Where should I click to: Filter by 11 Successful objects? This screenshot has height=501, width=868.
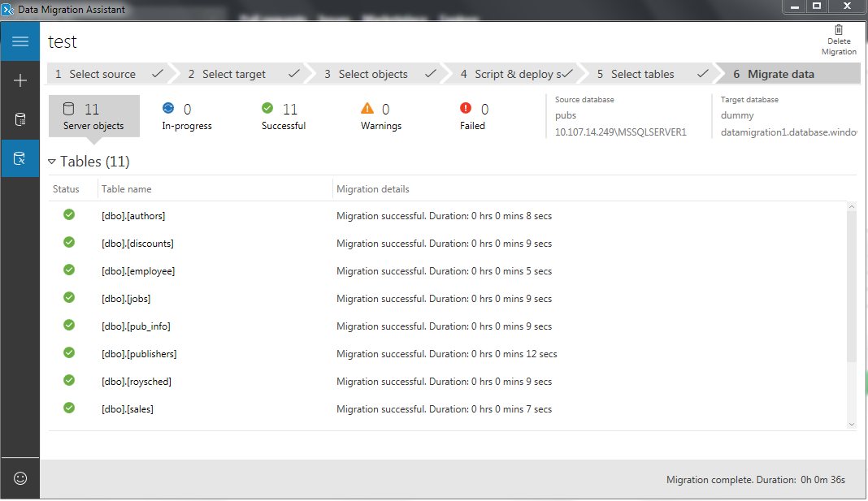click(284, 116)
